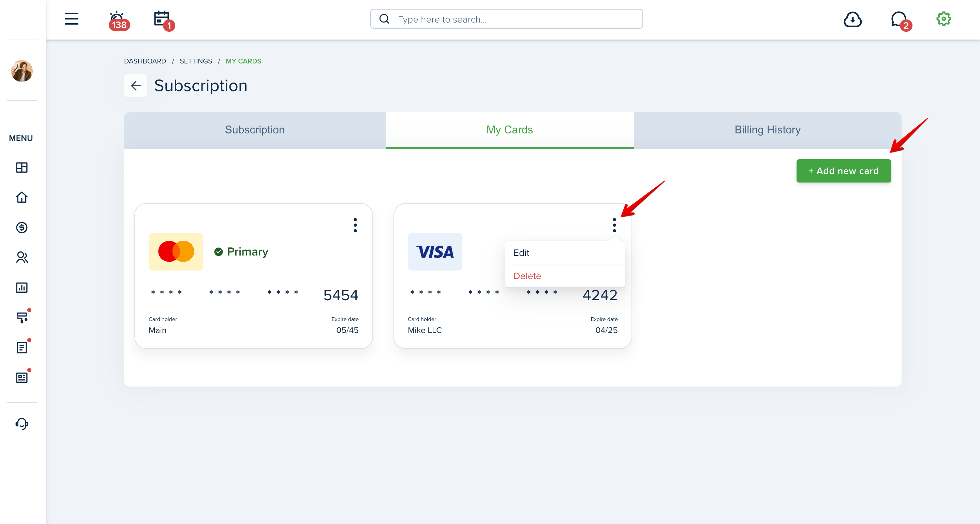Screen dimensions: 980x524
Task: Open the home icon in sidebar
Action: click(22, 197)
